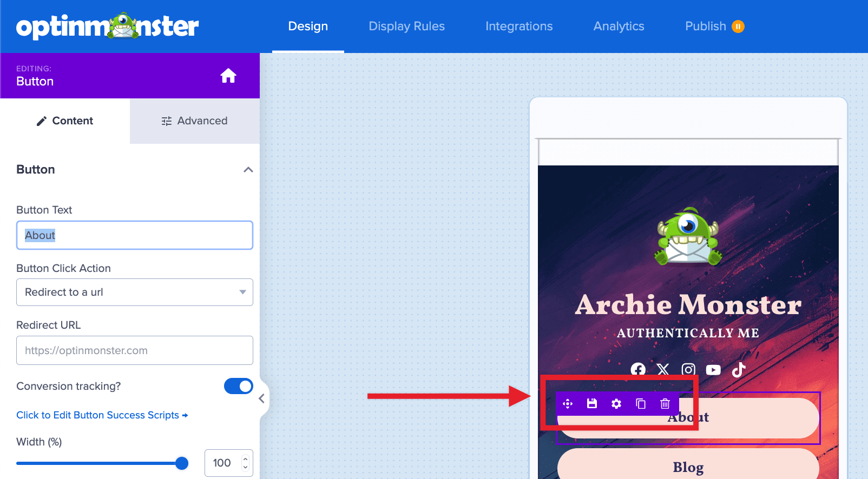Click the OptinMonster logo
Image resolution: width=868 pixels, height=479 pixels.
pos(107,26)
